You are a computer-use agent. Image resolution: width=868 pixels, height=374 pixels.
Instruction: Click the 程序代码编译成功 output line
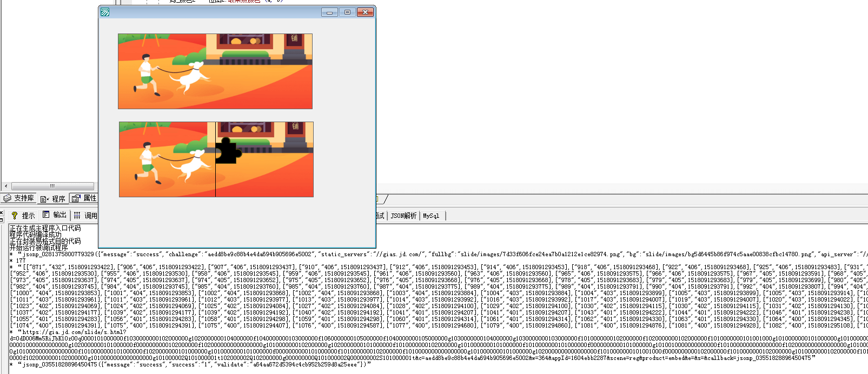click(x=36, y=235)
